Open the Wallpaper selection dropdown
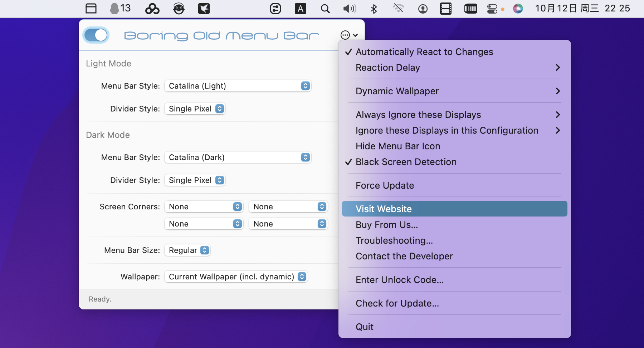The image size is (644, 348). pyautogui.click(x=236, y=277)
